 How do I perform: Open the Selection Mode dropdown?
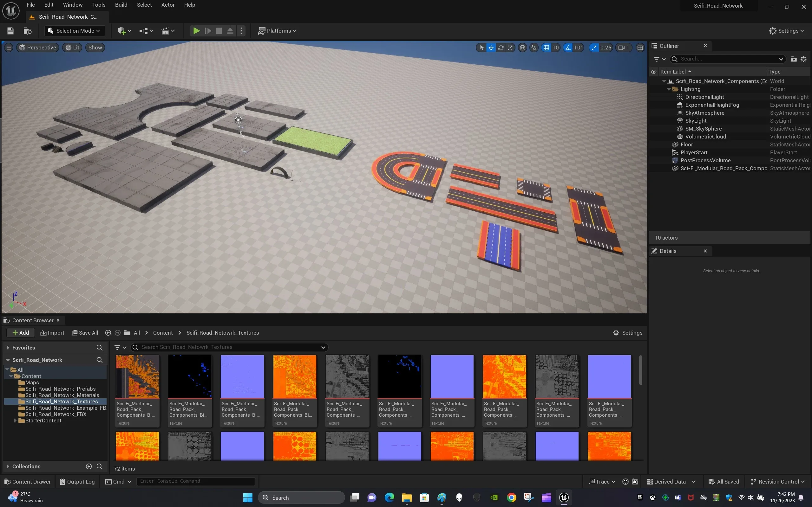[75, 30]
